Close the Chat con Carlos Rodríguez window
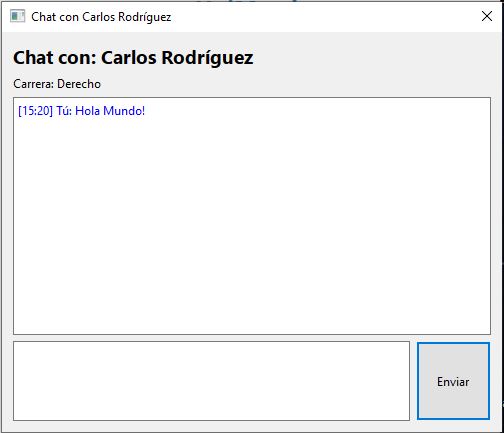 click(487, 16)
